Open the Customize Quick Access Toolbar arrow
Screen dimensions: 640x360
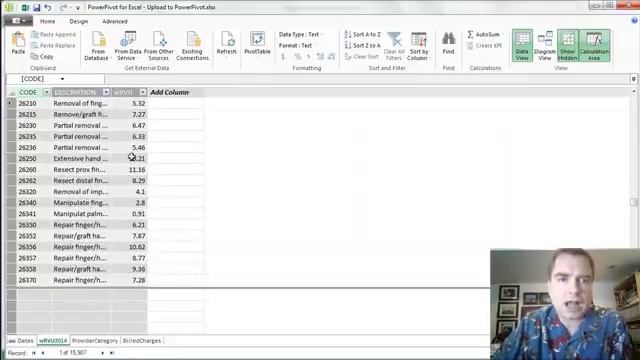click(x=78, y=8)
